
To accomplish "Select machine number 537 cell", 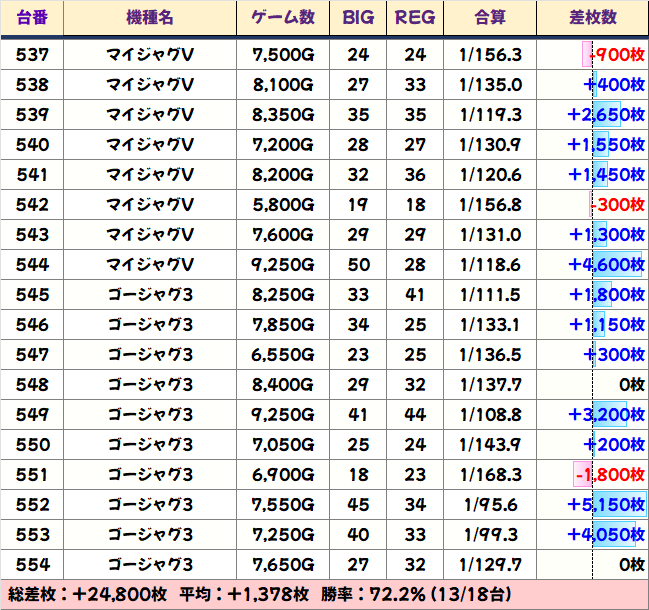I will [x=32, y=55].
